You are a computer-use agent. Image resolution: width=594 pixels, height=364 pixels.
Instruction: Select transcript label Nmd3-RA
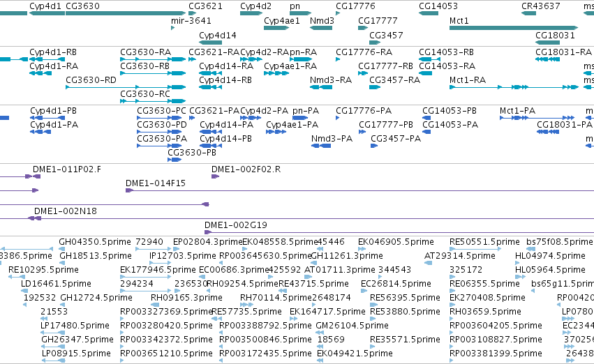(x=331, y=80)
